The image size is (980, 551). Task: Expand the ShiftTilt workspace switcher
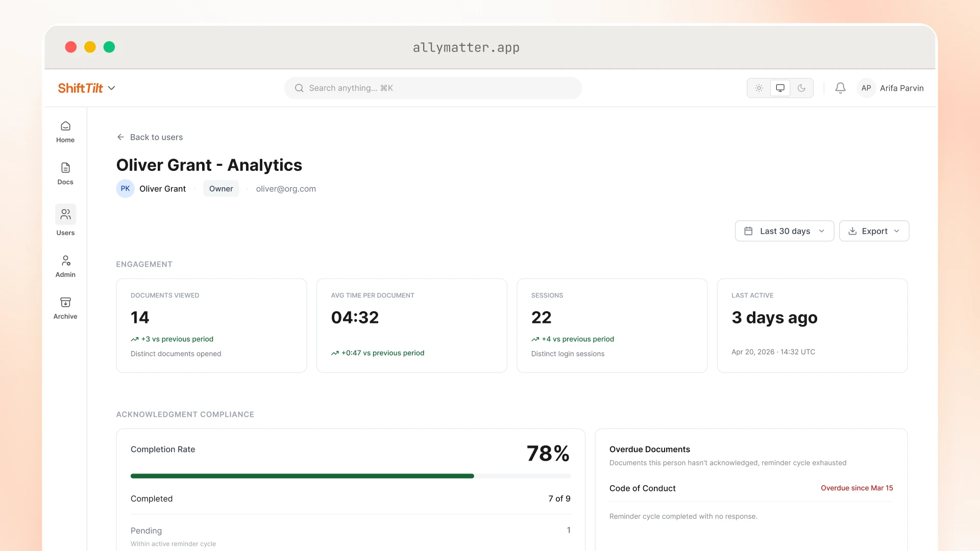point(87,88)
